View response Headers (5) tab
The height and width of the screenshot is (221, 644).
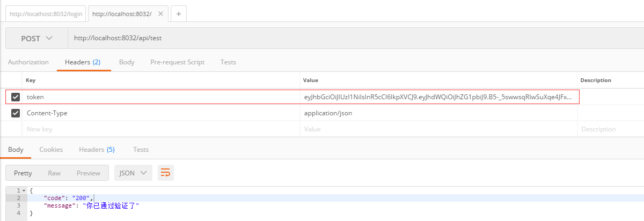[x=97, y=150]
